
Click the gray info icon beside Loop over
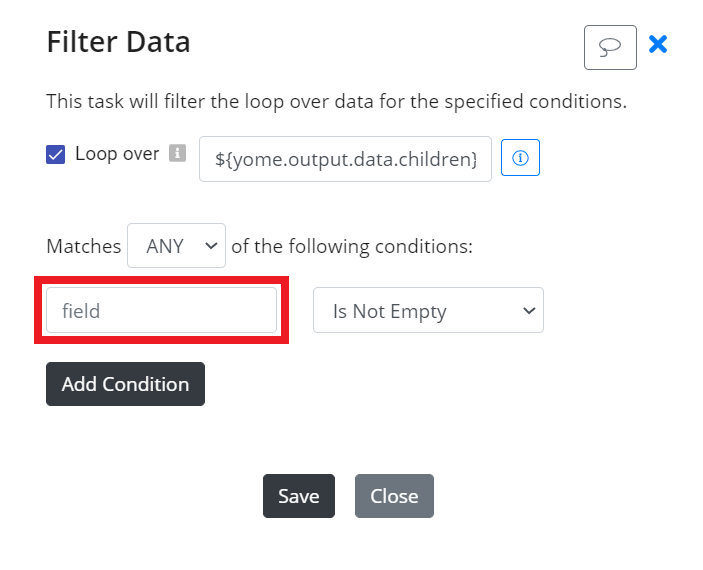pos(177,153)
